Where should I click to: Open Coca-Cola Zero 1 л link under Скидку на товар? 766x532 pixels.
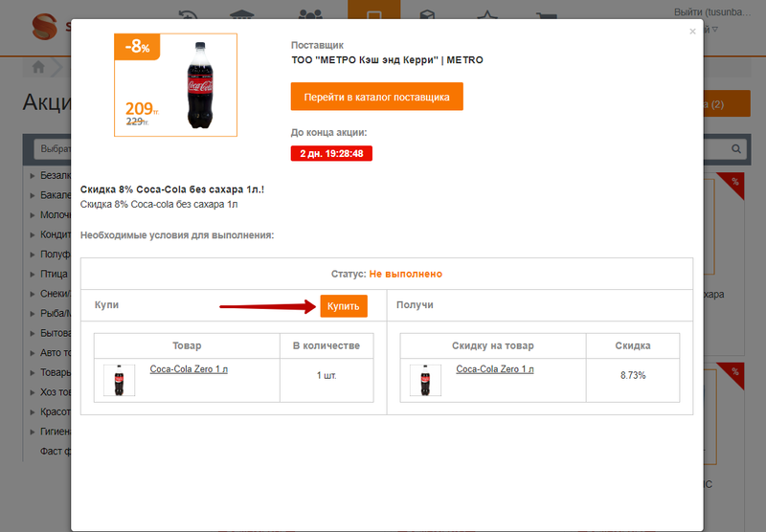(495, 369)
